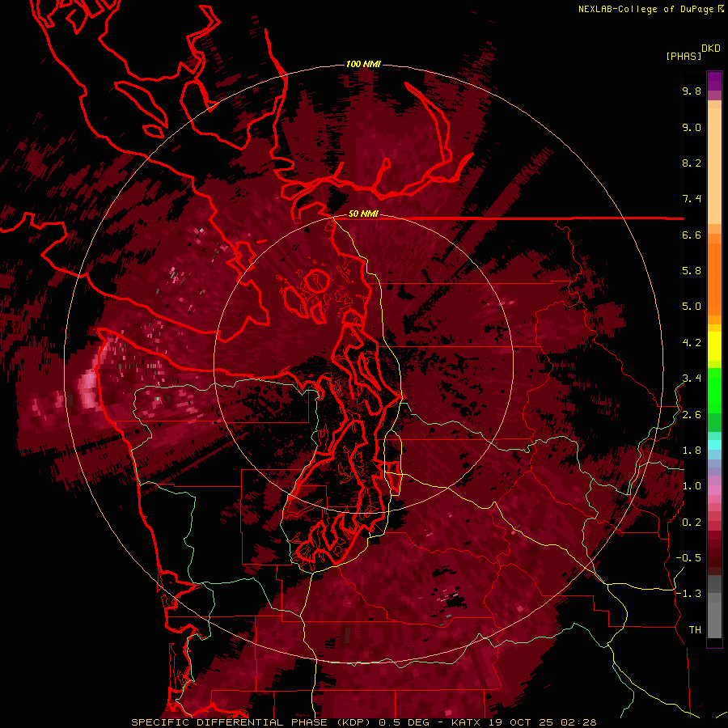Click the -0.5 scale label
This screenshot has width=728, height=728.
click(688, 558)
